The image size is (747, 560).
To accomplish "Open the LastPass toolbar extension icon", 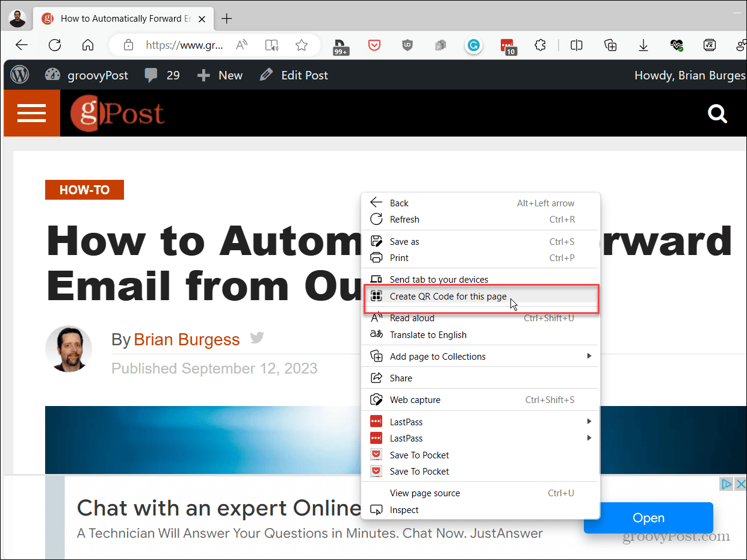I will point(509,46).
